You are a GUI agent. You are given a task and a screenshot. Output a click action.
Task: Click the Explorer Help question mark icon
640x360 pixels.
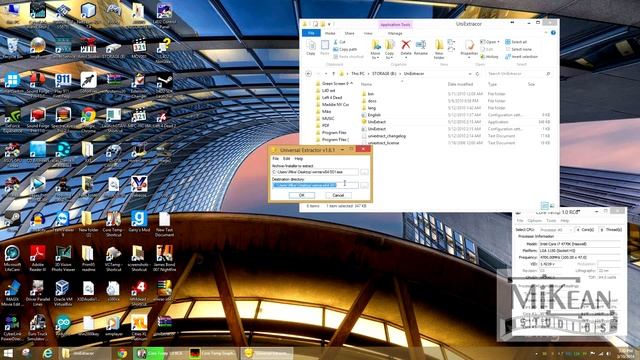pos(553,33)
